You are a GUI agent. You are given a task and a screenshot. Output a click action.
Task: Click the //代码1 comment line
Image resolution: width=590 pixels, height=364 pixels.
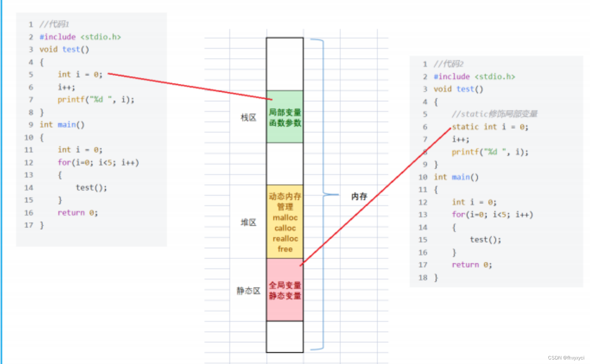(x=54, y=24)
